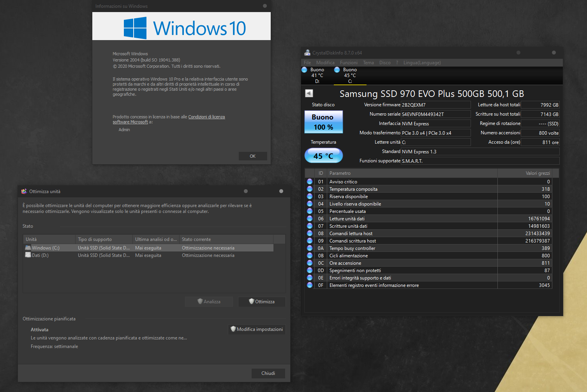Viewport: 587px width, 392px height.
Task: Switch to the D: disk tab
Action: point(317,76)
